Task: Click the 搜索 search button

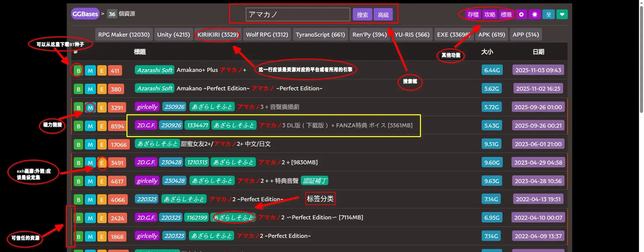Action: pos(363,14)
